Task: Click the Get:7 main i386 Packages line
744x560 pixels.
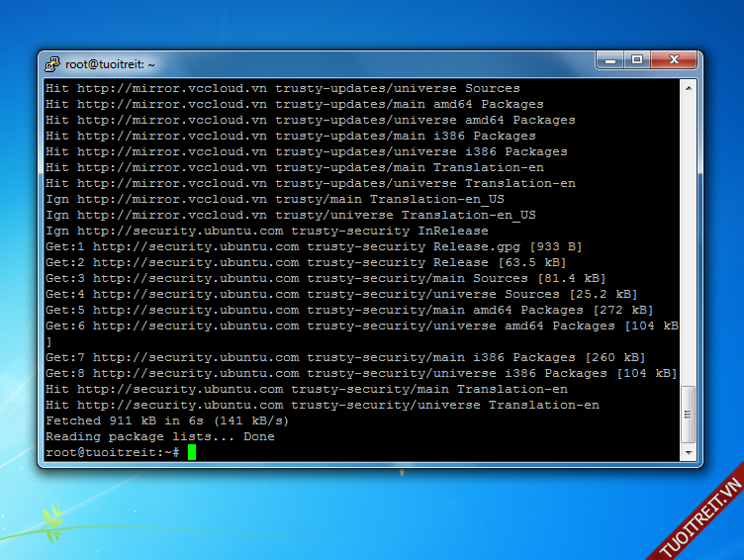Action: tap(345, 357)
